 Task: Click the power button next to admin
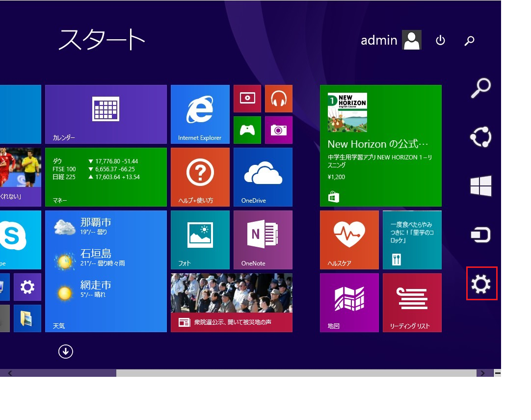[x=440, y=41]
